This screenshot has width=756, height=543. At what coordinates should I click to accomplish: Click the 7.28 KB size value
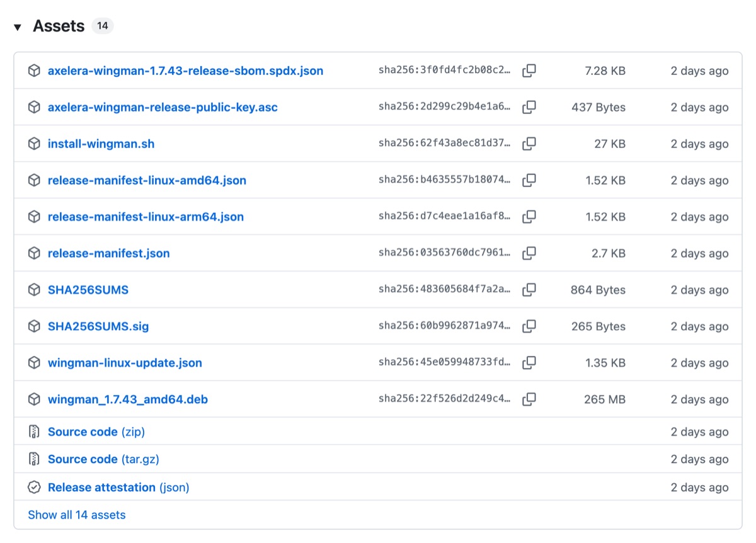click(605, 71)
